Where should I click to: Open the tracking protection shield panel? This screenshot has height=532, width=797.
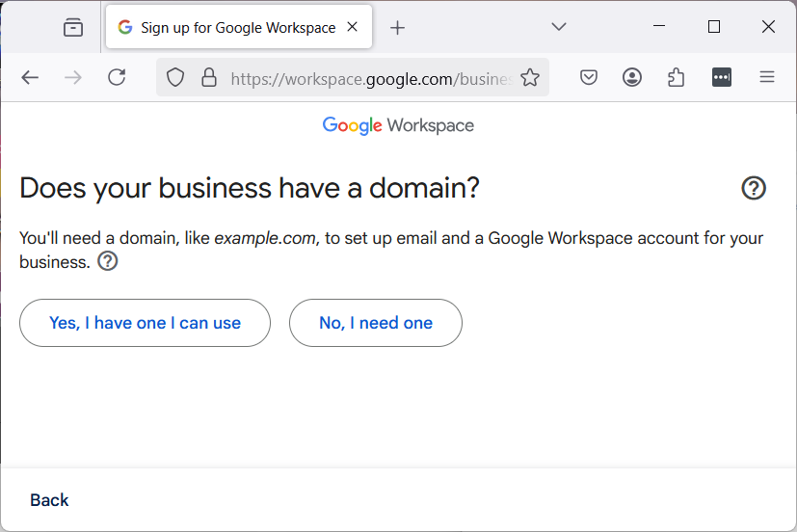(175, 78)
